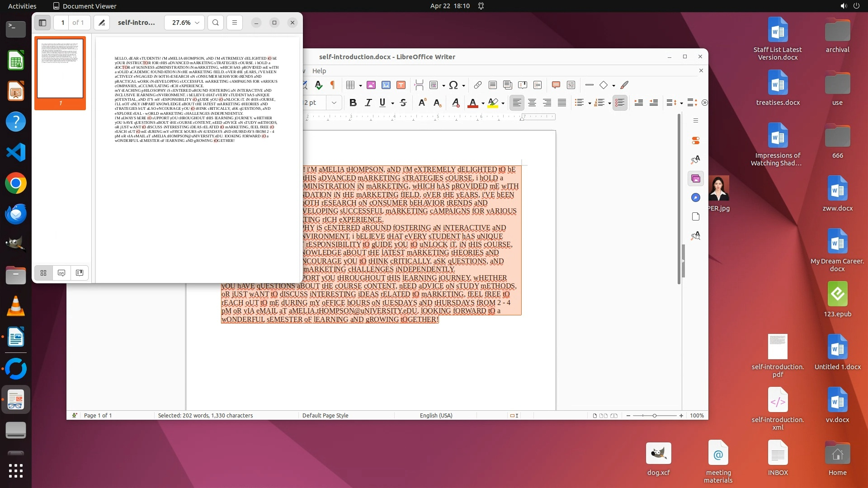The image size is (868, 488).
Task: Insert a hyperlink with link icon
Action: (477, 85)
